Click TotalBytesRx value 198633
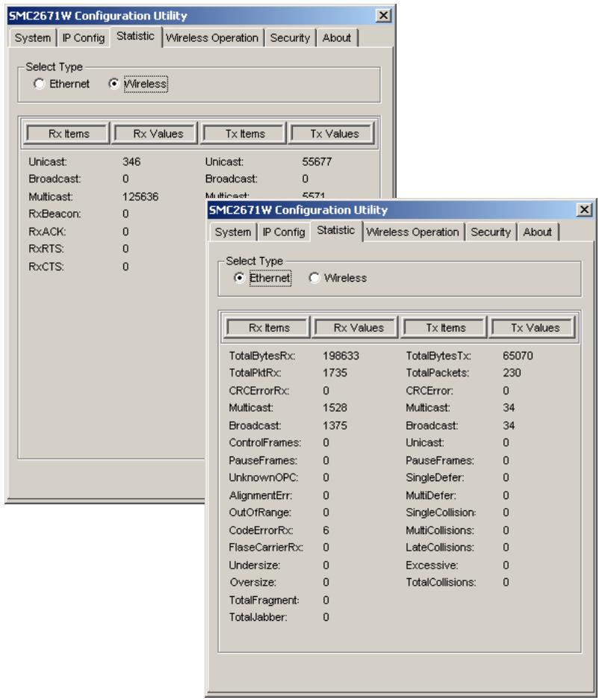This screenshot has width=602, height=700. [341, 356]
